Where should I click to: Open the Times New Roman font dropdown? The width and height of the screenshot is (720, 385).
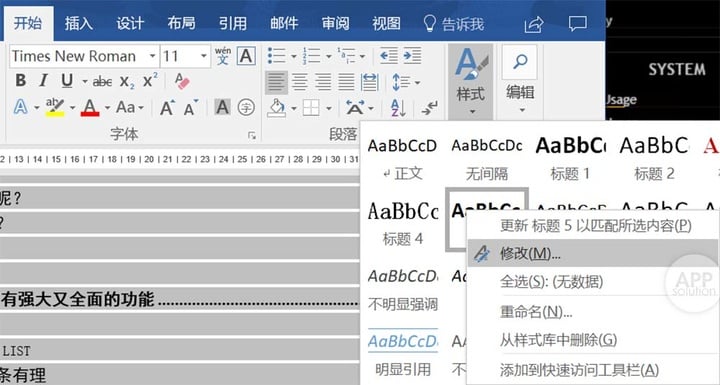[x=152, y=56]
